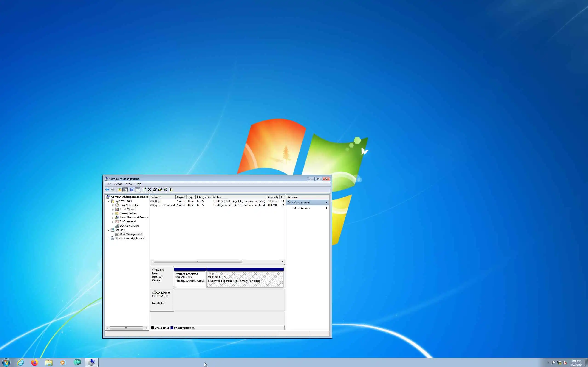This screenshot has width=588, height=367.
Task: Open the Action menu
Action: 118,184
